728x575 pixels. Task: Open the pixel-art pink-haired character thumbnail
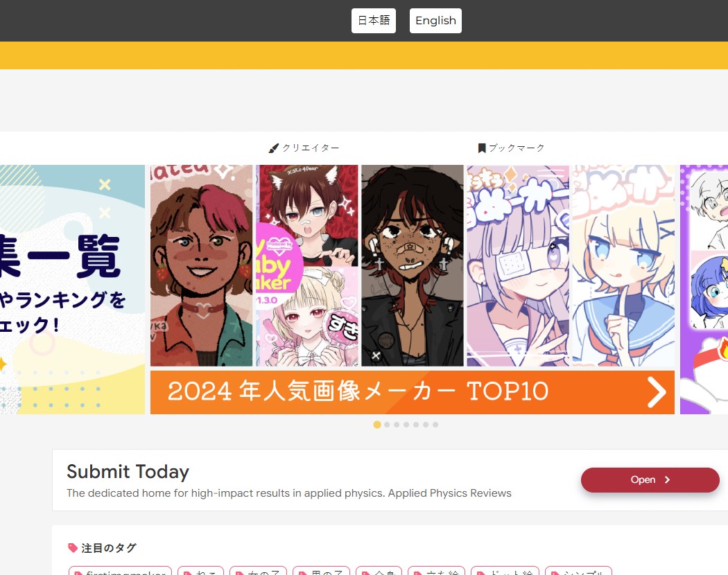[202, 265]
